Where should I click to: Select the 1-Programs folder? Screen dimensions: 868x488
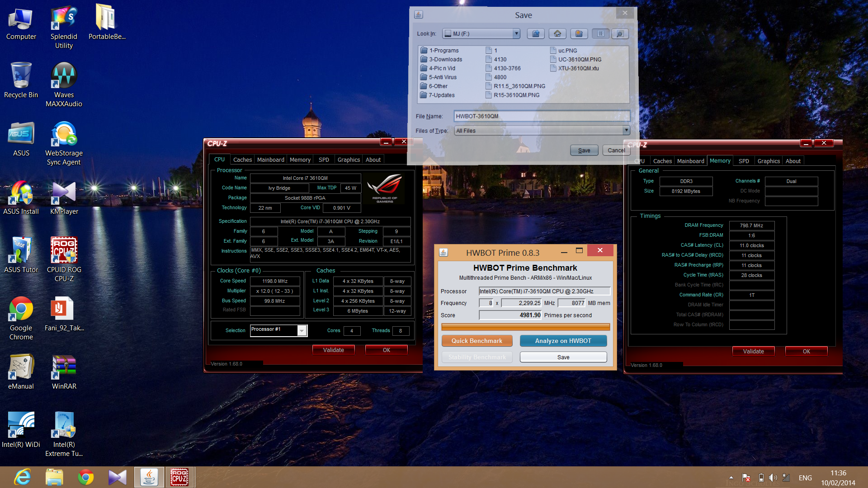point(439,51)
